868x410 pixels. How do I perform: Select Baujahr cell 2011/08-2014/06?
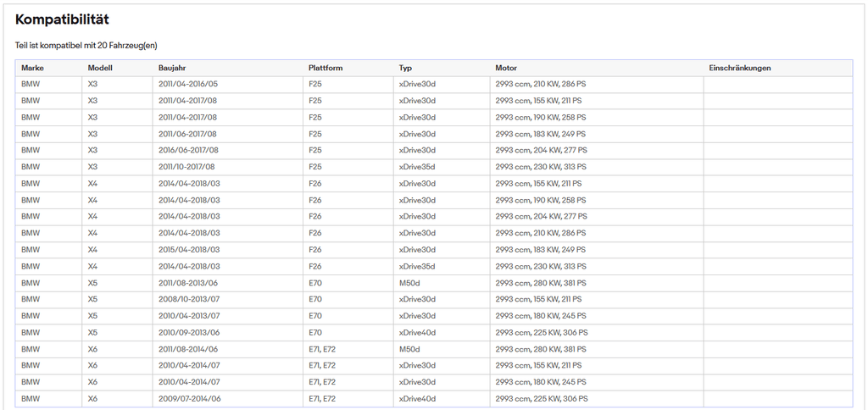[x=188, y=349]
